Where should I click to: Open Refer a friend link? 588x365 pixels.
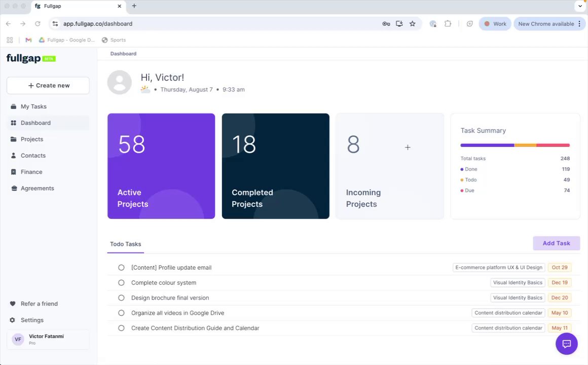[39, 304]
